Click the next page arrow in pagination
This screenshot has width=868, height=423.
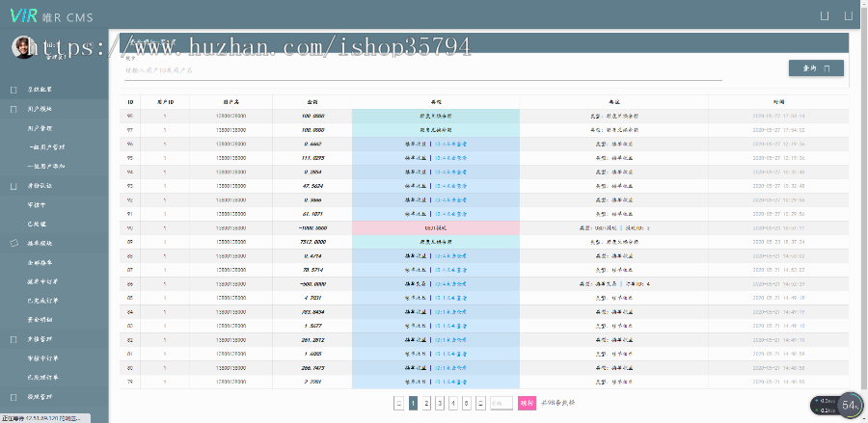pos(480,404)
